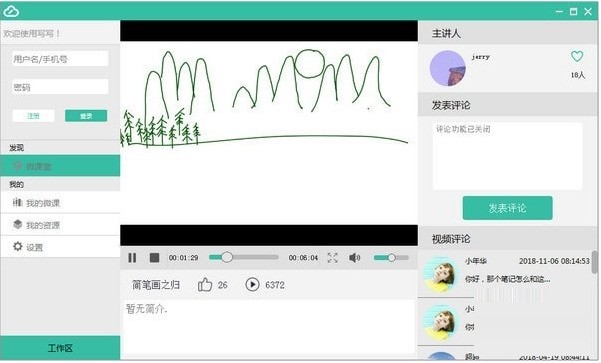Click the layers icon beside 我的资源
Viewport: 601px width, 363px height.
18,224
